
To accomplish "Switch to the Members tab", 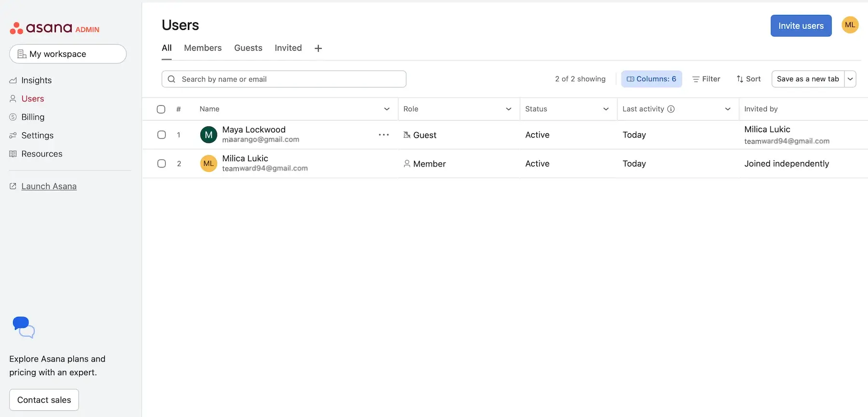I will point(203,48).
